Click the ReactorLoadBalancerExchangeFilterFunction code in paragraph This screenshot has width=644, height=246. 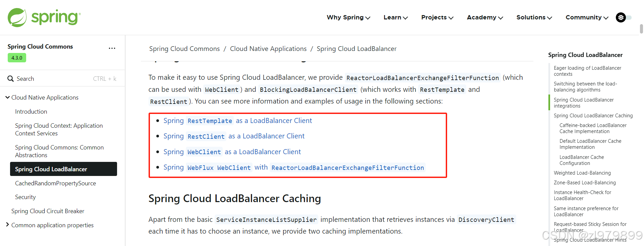point(423,78)
